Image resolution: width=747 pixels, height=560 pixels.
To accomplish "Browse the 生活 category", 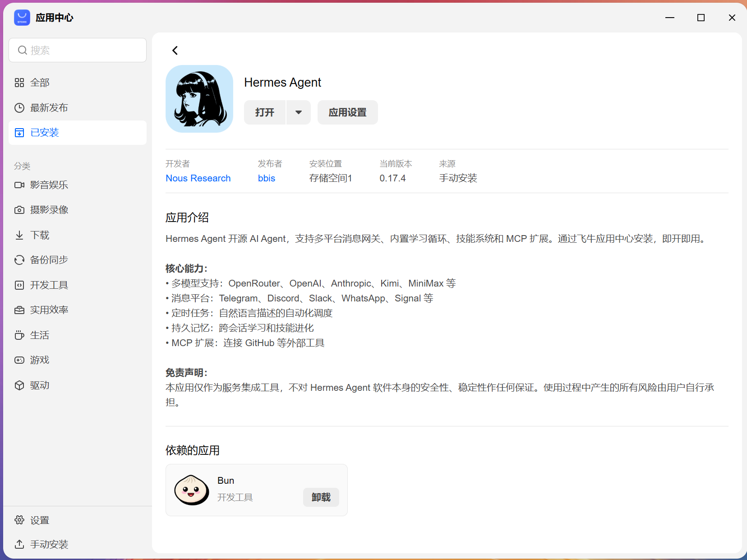I will click(x=78, y=335).
